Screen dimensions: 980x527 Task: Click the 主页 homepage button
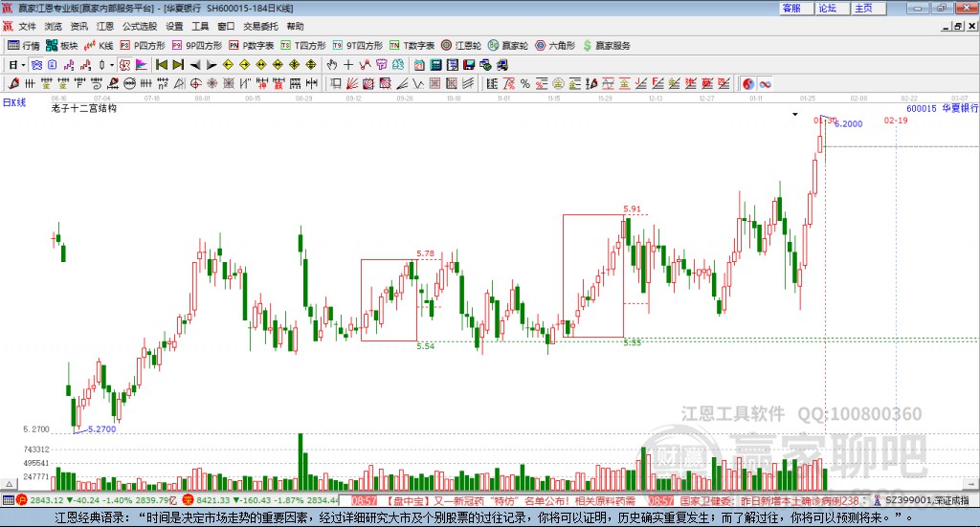point(868,8)
